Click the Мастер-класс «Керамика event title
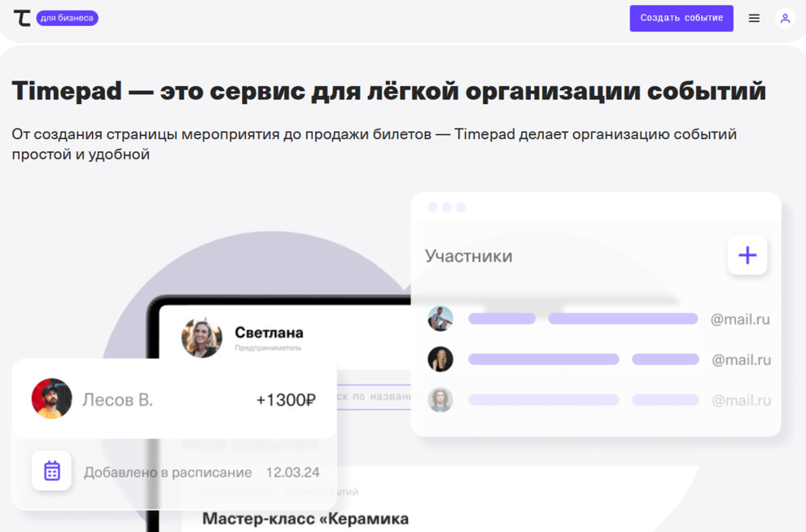 (307, 518)
